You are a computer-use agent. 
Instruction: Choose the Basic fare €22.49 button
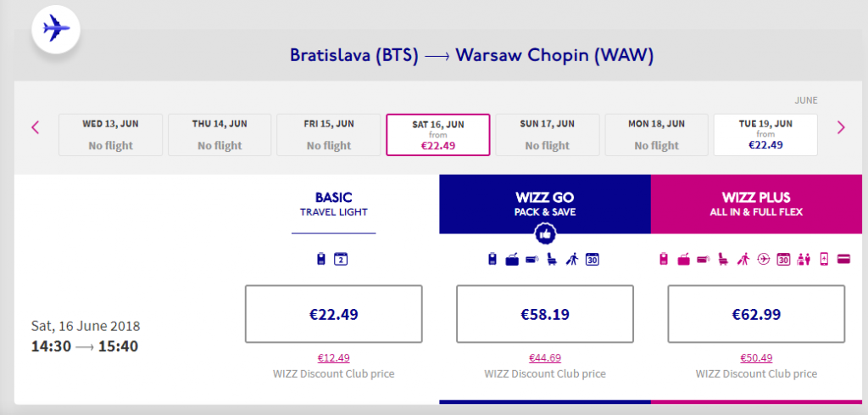point(334,314)
